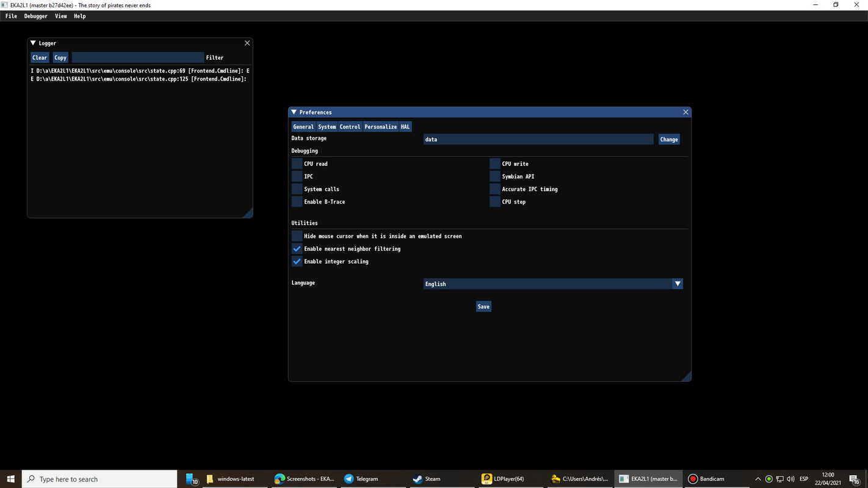Screen dimensions: 868x488
Task: Expand the Language dropdown
Action: pos(678,284)
